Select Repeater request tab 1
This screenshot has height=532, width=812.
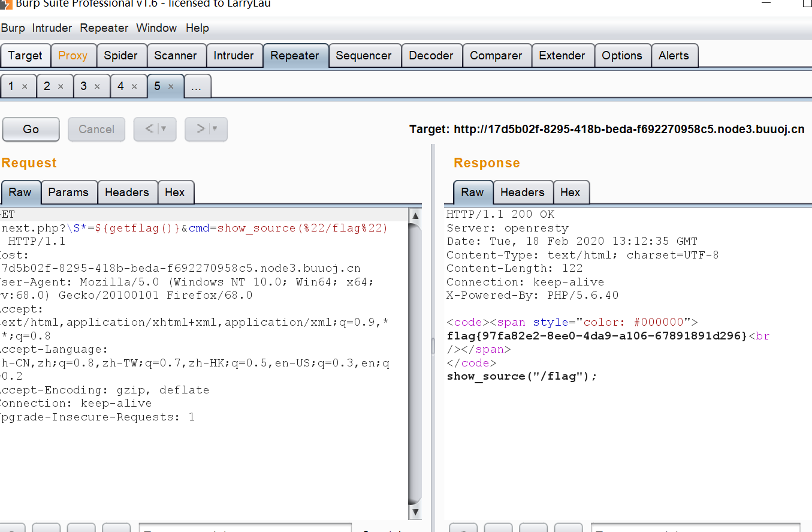pos(11,86)
